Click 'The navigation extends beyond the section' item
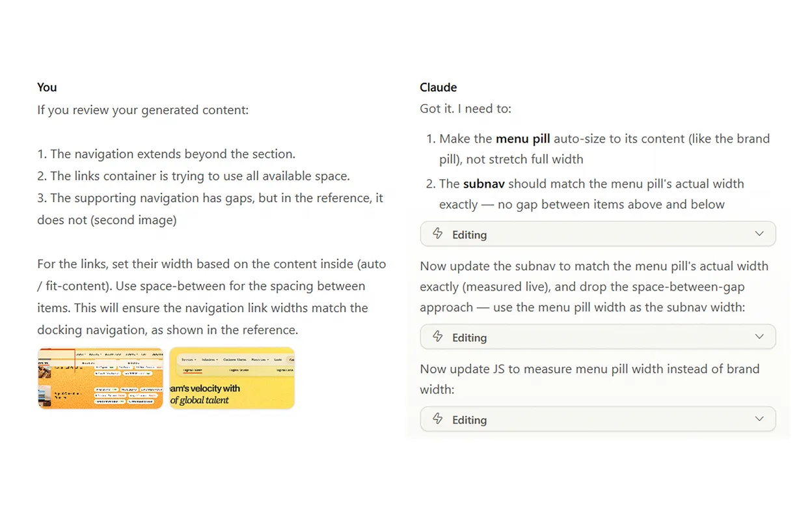Image resolution: width=812 pixels, height=508 pixels. click(167, 154)
